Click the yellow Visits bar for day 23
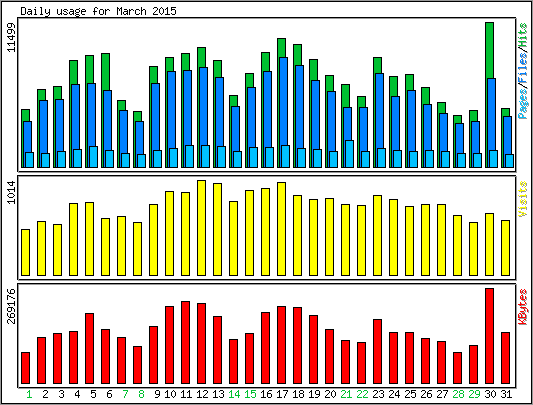Image resolution: width=533 pixels, height=405 pixels. click(377, 235)
